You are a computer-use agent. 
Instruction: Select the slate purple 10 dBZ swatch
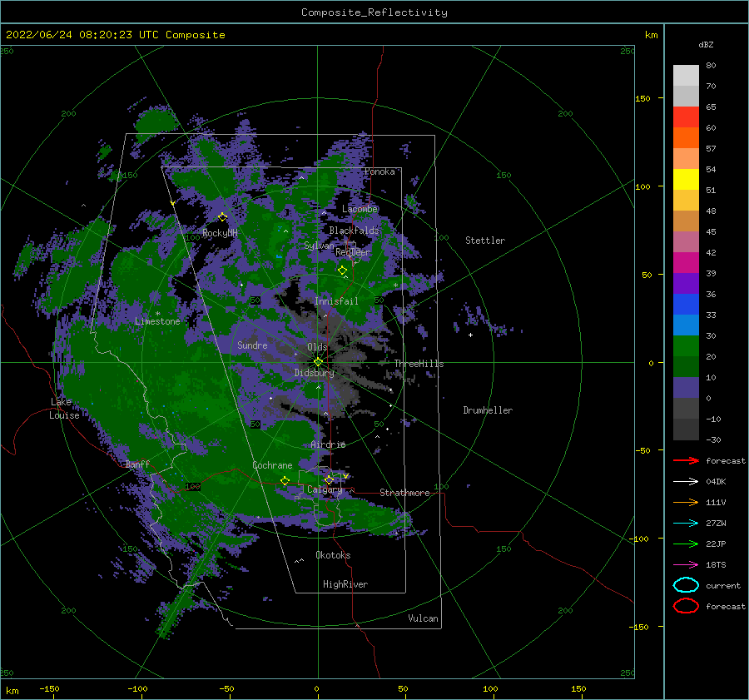point(686,388)
